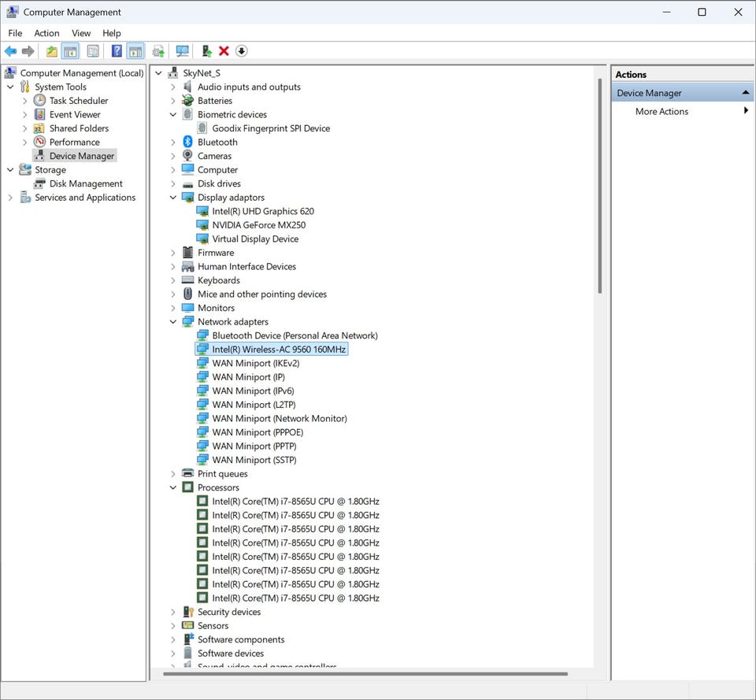Screen dimensions: 756x700
Task: Collapse the Processors category
Action: tap(173, 487)
